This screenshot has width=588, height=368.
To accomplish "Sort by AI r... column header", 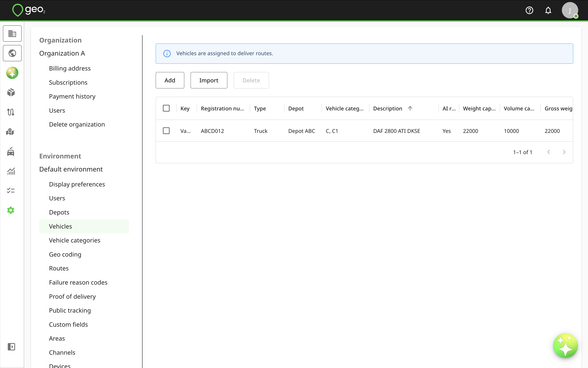I will click(x=449, y=109).
